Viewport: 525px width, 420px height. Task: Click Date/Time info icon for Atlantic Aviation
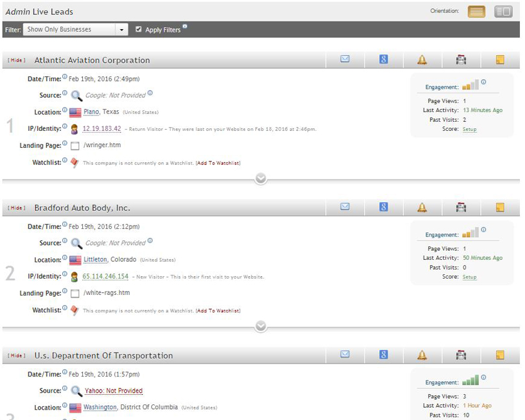click(65, 76)
